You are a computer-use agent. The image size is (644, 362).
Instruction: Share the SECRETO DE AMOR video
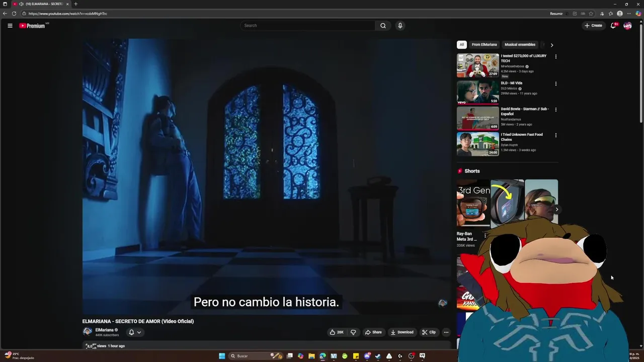click(373, 332)
